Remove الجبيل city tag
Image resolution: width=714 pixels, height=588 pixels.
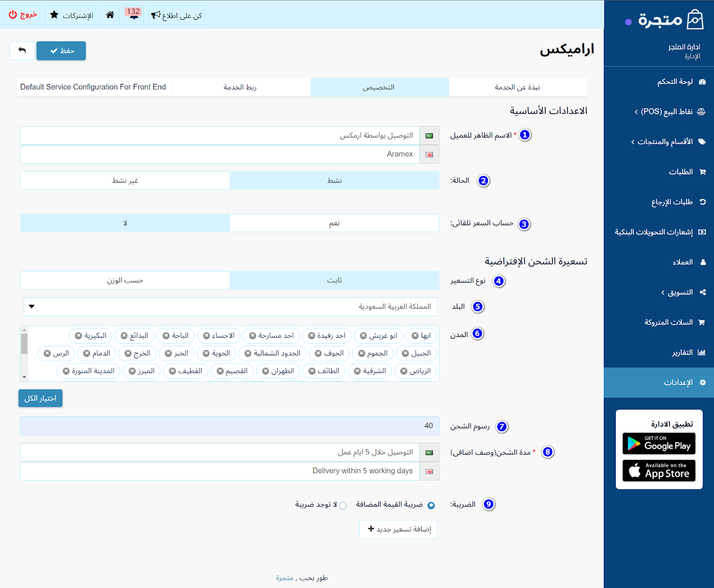(405, 353)
